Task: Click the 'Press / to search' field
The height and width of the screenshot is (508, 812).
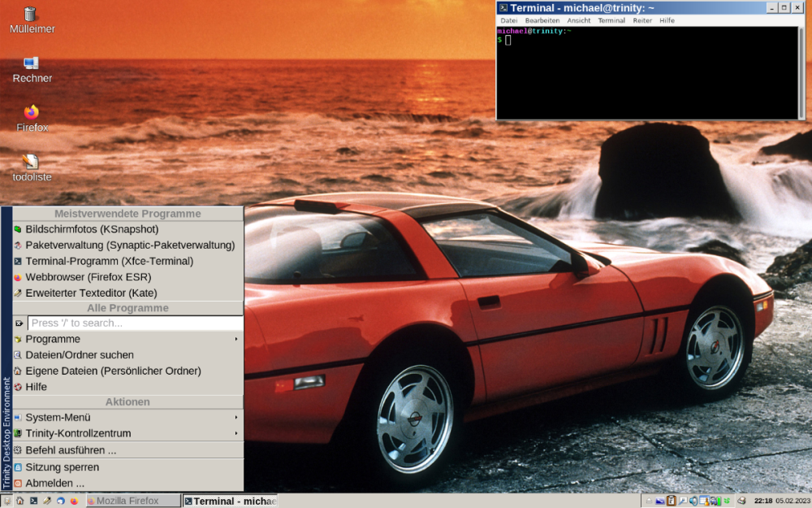Action: pyautogui.click(x=134, y=323)
